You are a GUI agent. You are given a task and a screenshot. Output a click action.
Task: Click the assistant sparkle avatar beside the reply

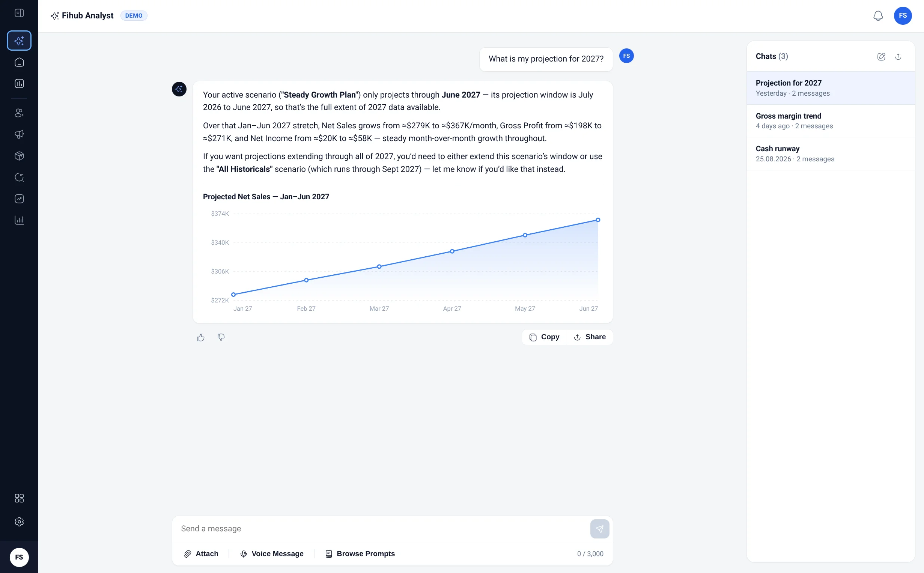click(179, 89)
